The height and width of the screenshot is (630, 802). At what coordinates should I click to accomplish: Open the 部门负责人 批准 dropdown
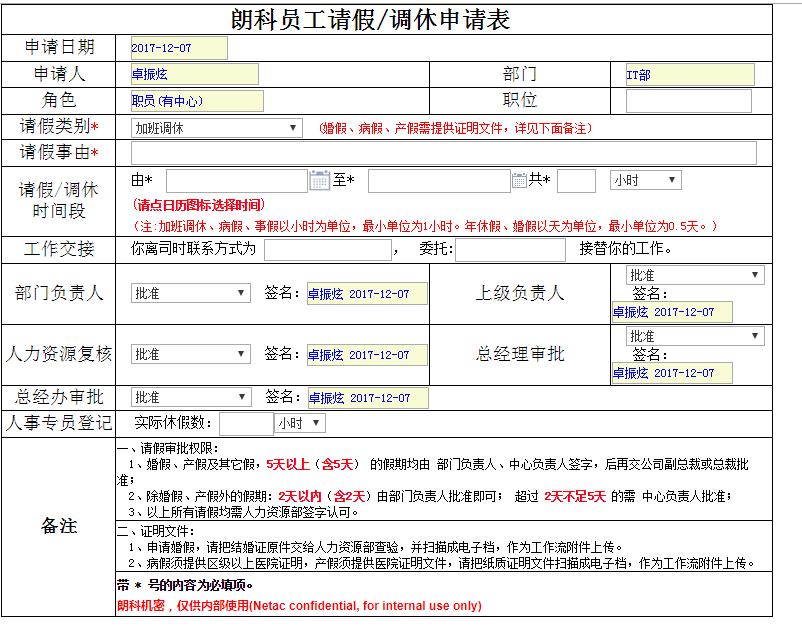191,294
